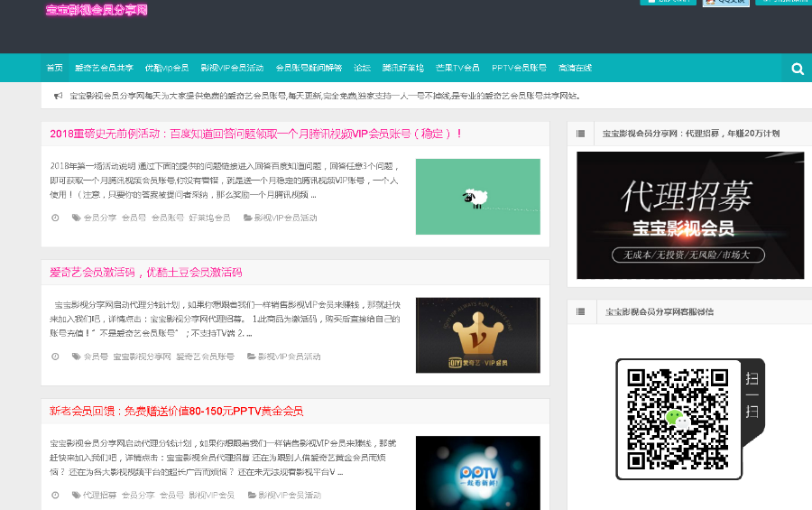
Task: Click the WeChat QR code image
Action: 678,420
